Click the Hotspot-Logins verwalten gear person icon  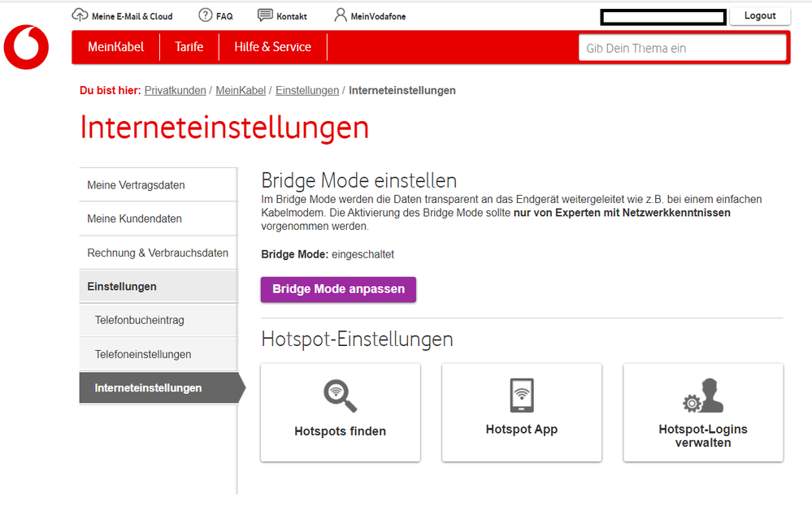tap(703, 396)
